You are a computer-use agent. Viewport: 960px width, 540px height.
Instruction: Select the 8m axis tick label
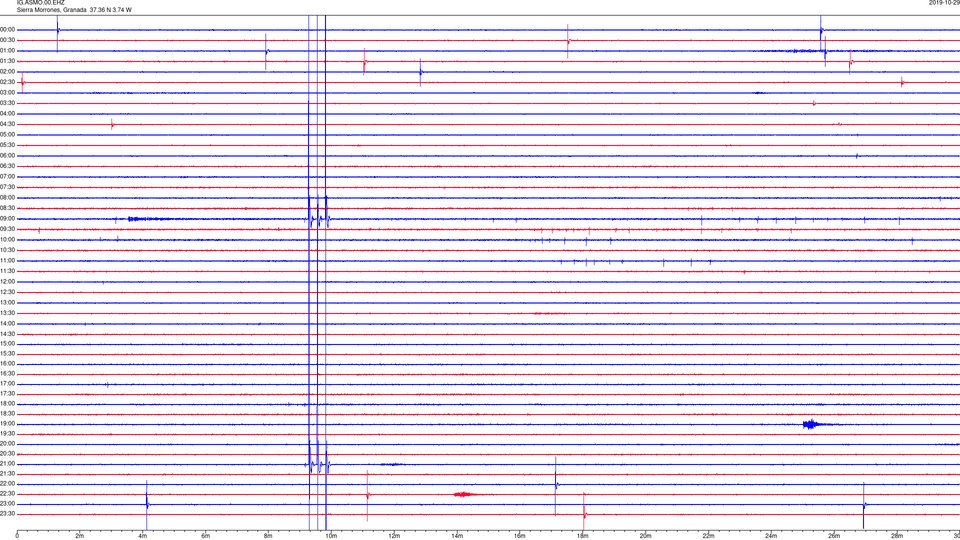tap(268, 536)
